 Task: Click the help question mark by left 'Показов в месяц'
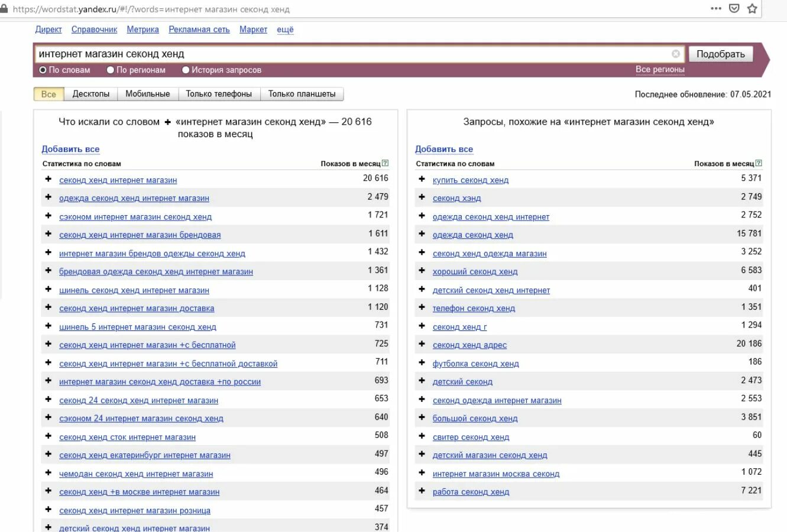(x=386, y=163)
